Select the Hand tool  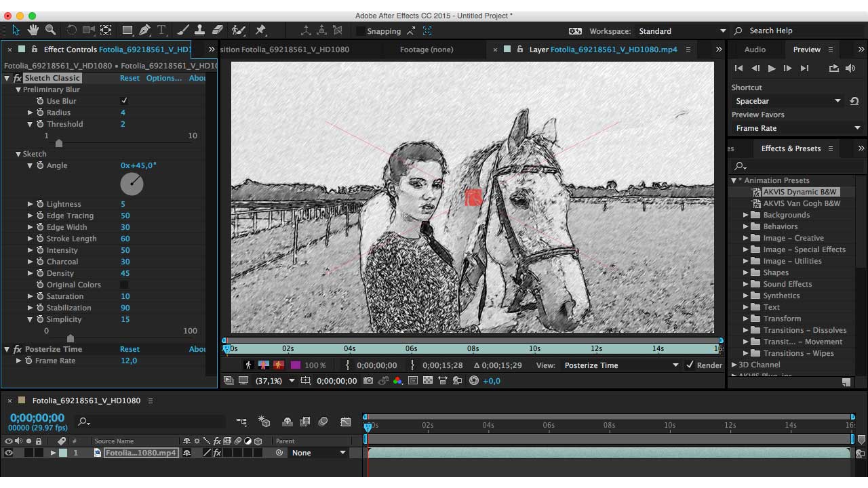click(33, 30)
